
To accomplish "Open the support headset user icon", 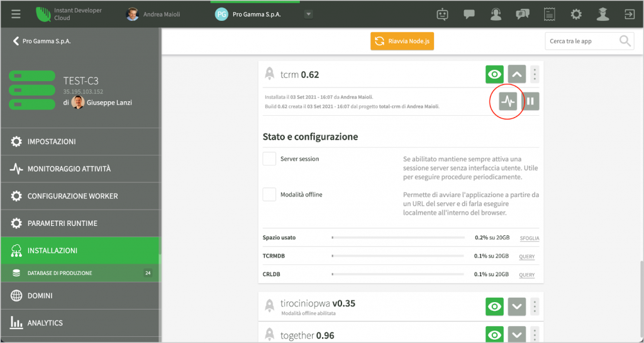I will 496,14.
